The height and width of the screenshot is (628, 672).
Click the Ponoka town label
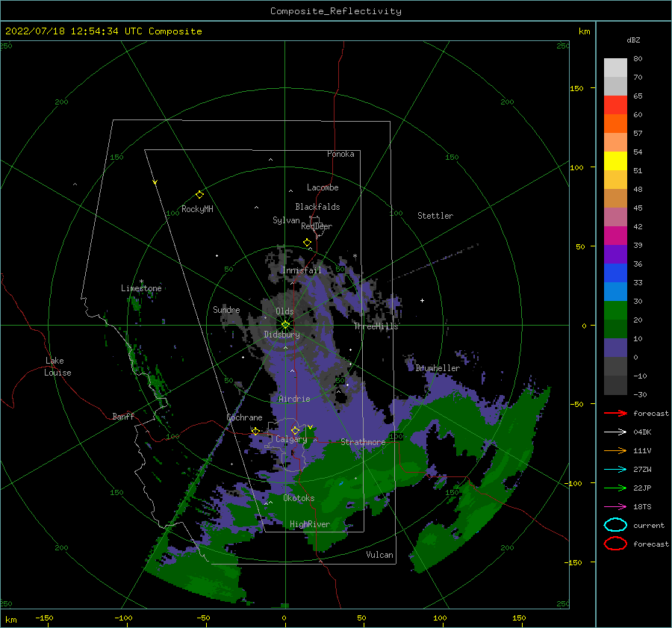(340, 154)
